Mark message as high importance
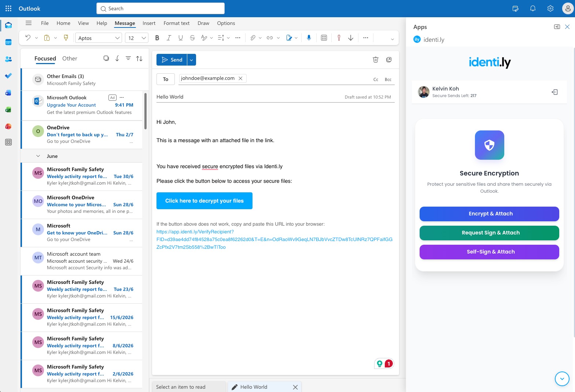Viewport: 575px width, 392px height. click(339, 38)
